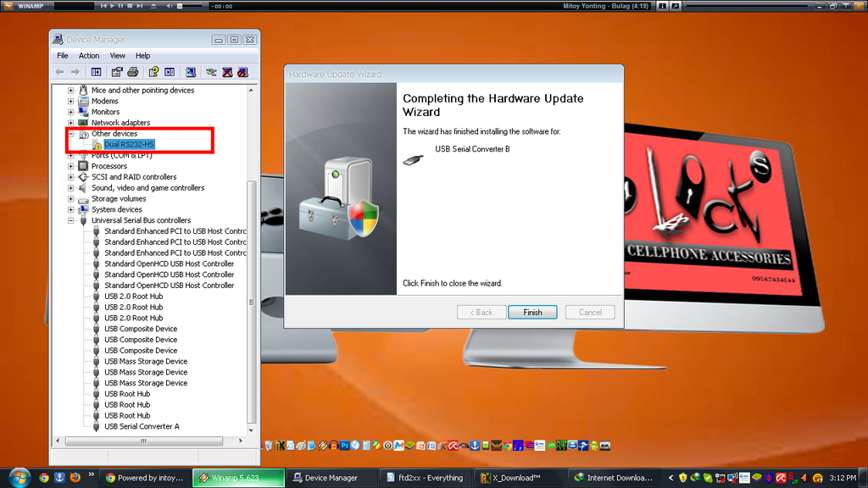This screenshot has width=868, height=488.
Task: Expand the Mice and other pointing devices node
Action: pos(71,90)
